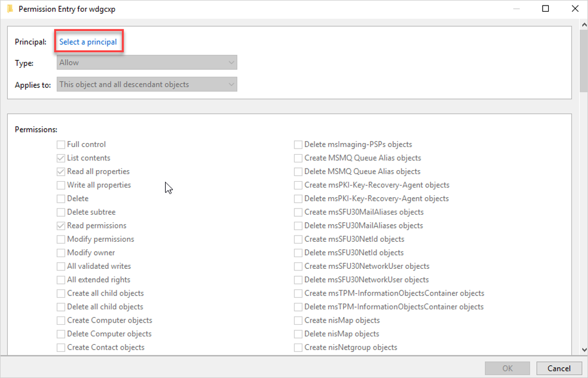Open the Select a principal link
588x378 pixels.
point(89,40)
